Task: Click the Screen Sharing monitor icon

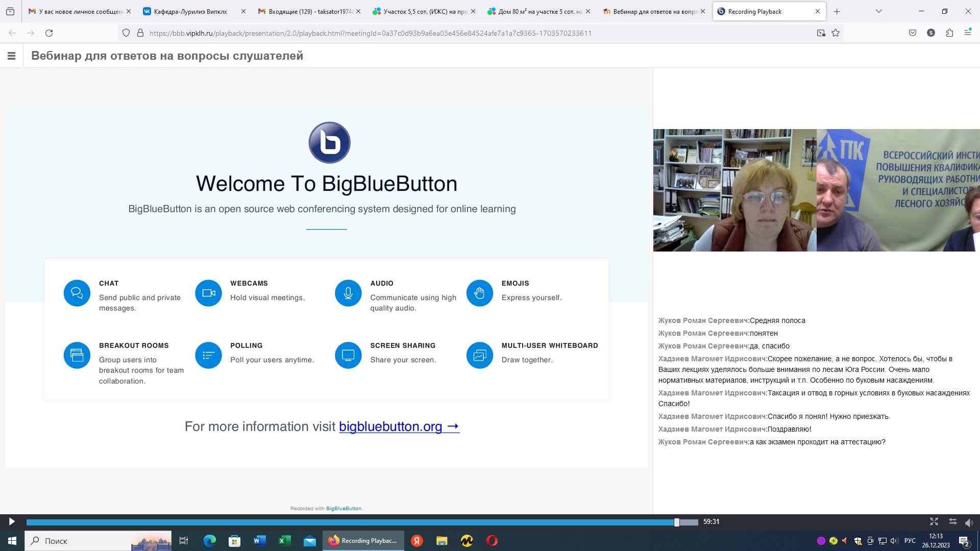Action: coord(348,355)
